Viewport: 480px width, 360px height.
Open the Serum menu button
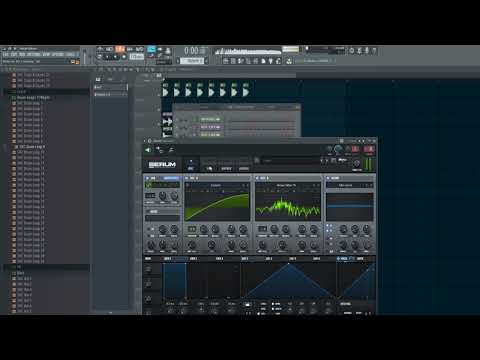pos(342,160)
